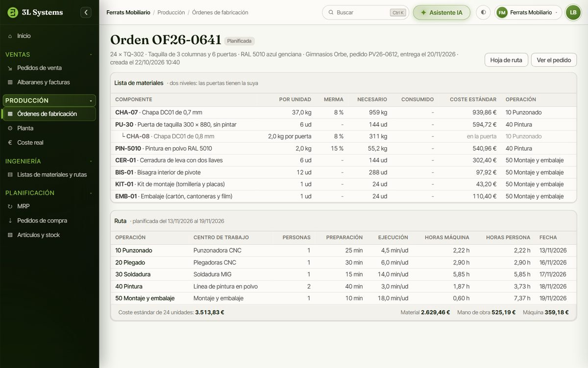Click the Planta gear icon

tap(10, 128)
